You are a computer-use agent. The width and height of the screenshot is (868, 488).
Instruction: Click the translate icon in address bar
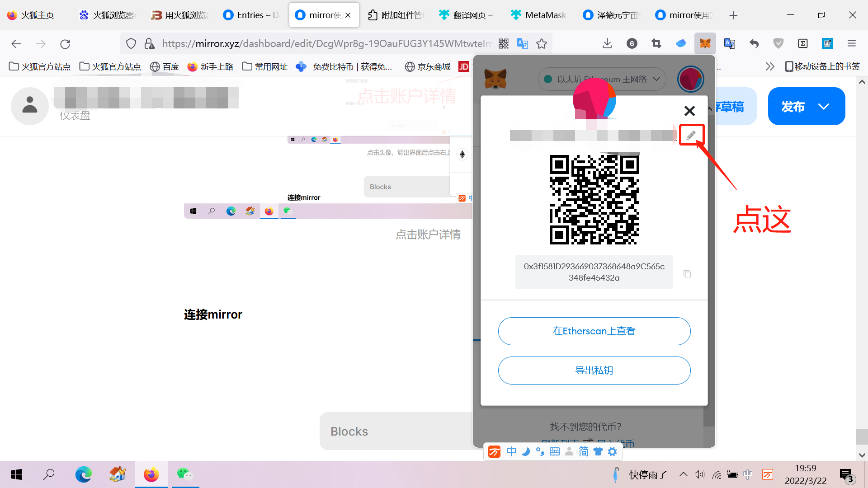pyautogui.click(x=523, y=43)
